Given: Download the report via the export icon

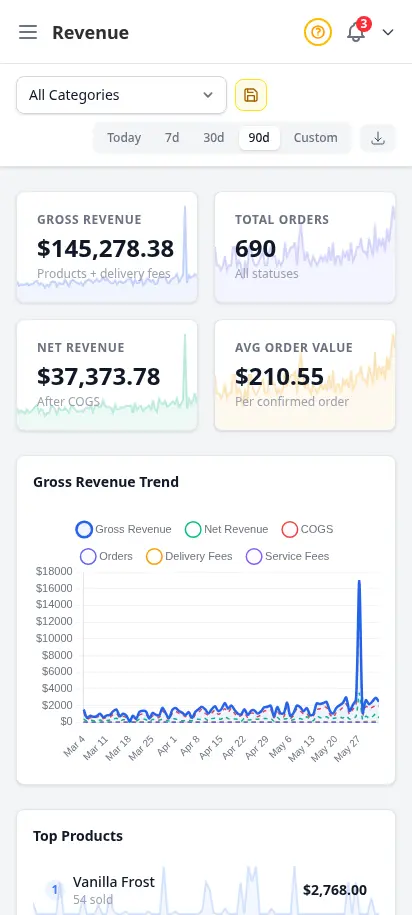Looking at the screenshot, I should 378,138.
